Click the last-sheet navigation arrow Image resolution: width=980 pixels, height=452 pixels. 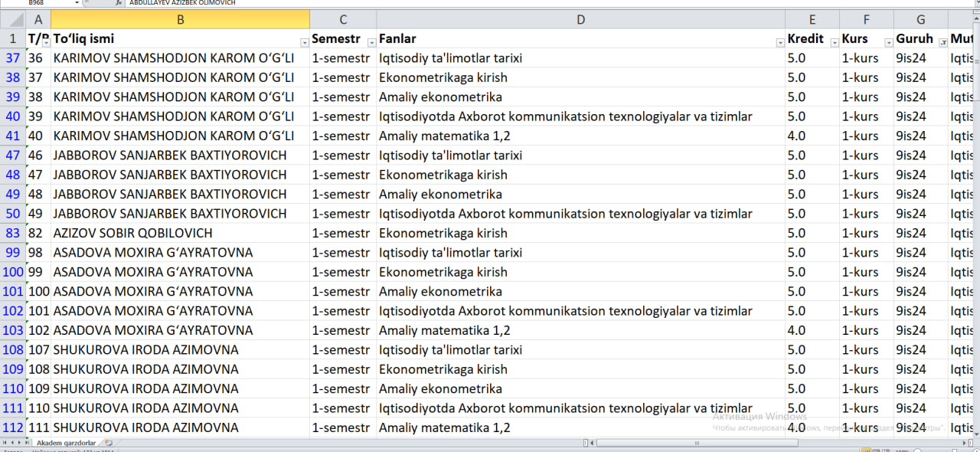pyautogui.click(x=26, y=443)
